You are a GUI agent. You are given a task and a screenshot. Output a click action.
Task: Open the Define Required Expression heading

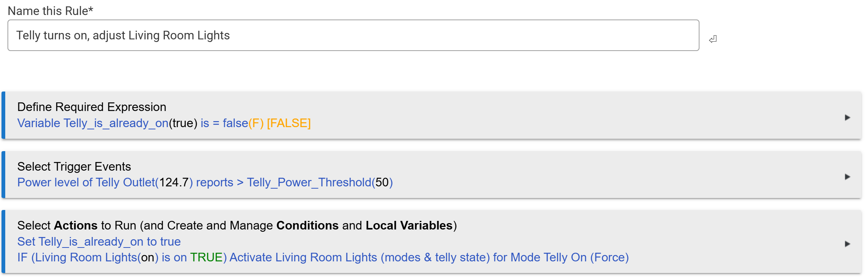point(92,107)
